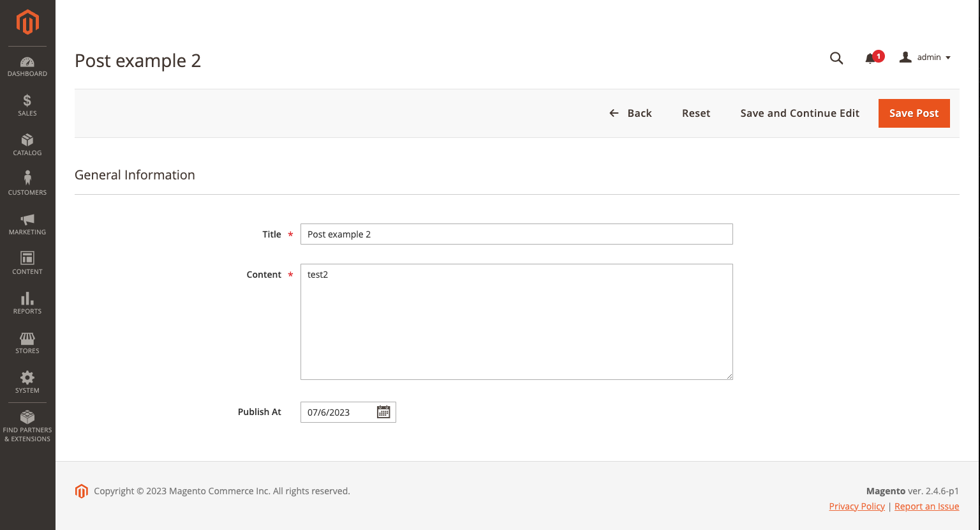This screenshot has height=530, width=980.
Task: Click the Magento logo in sidebar
Action: coord(27,22)
